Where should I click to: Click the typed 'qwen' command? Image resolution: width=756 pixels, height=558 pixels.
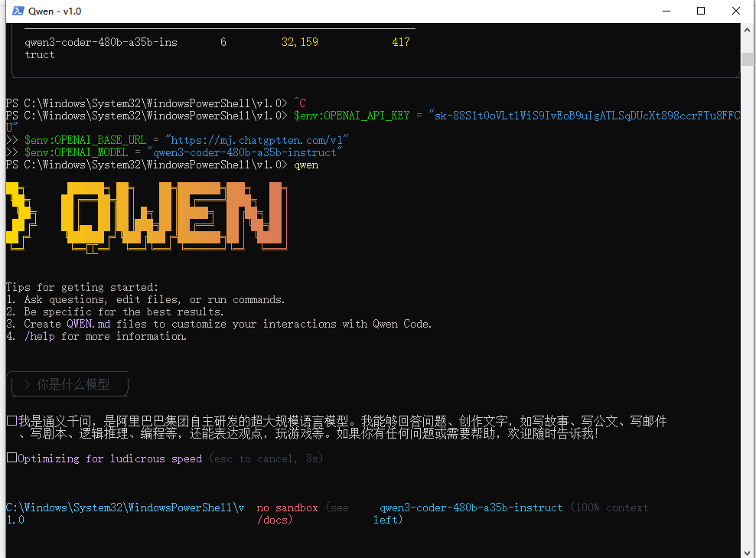coord(306,165)
